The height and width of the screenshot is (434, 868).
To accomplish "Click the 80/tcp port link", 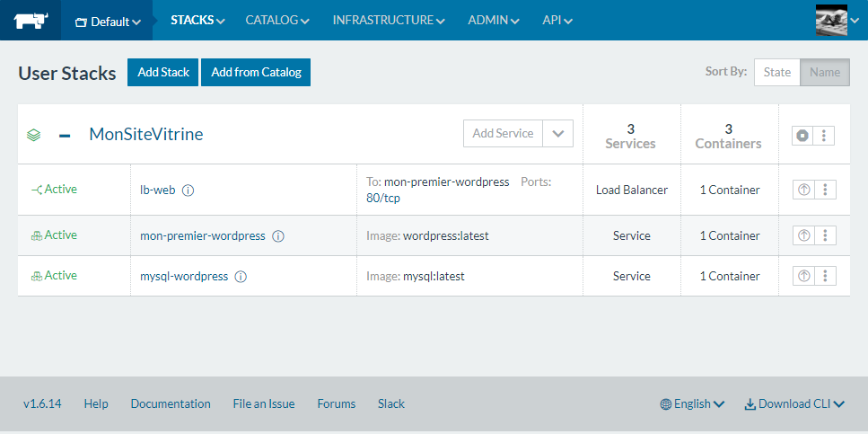I will pos(383,199).
